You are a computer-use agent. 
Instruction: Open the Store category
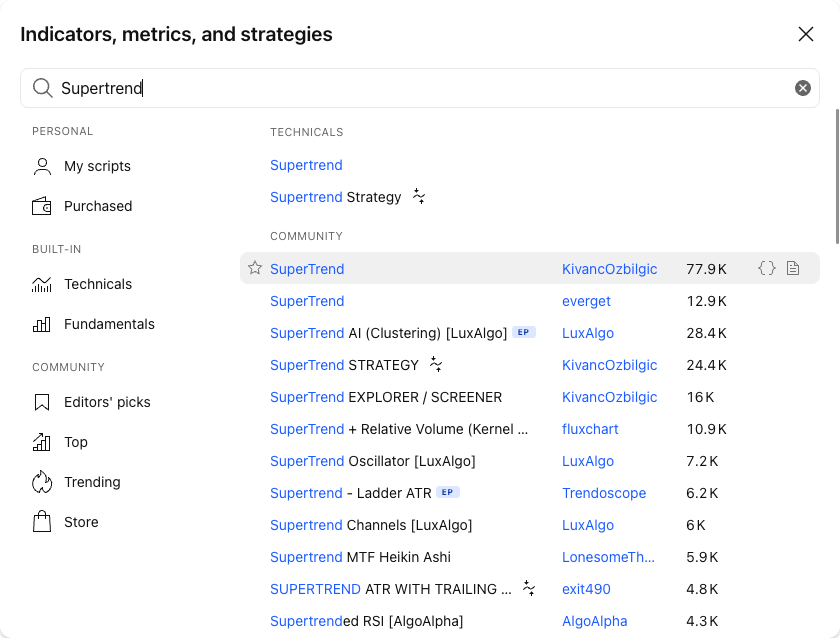65,522
